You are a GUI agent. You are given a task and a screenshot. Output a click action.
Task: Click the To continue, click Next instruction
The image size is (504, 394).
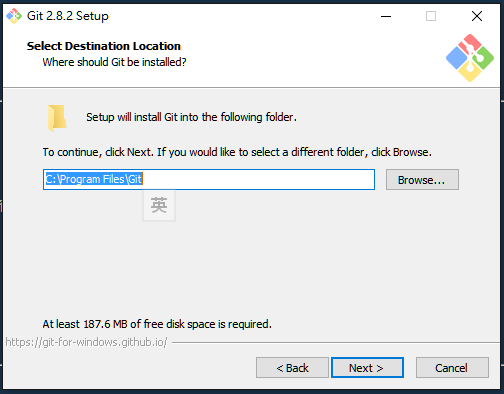click(x=237, y=152)
